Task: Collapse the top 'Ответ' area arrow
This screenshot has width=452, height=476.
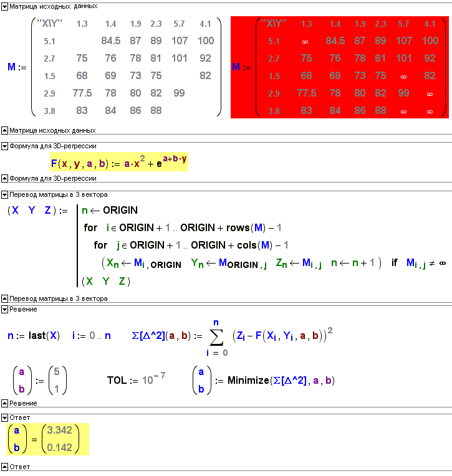Action: (4, 418)
